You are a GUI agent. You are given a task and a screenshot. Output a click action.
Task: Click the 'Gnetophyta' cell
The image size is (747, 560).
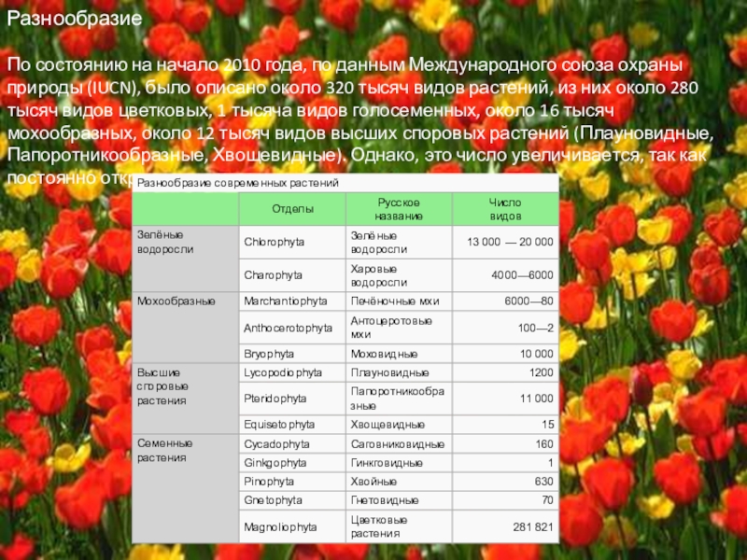click(x=272, y=499)
